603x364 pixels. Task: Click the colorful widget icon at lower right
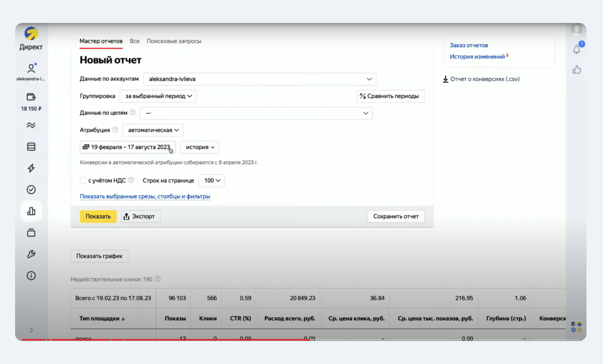coord(576,327)
